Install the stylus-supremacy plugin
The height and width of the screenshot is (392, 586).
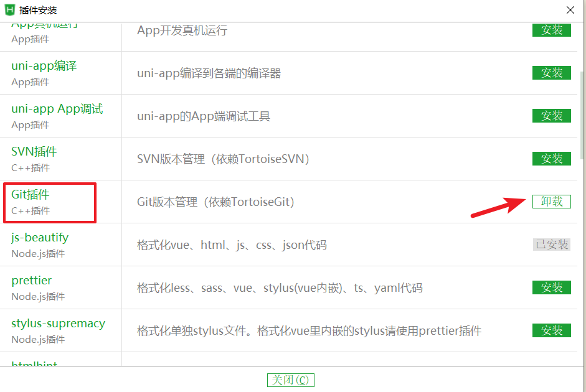[551, 330]
